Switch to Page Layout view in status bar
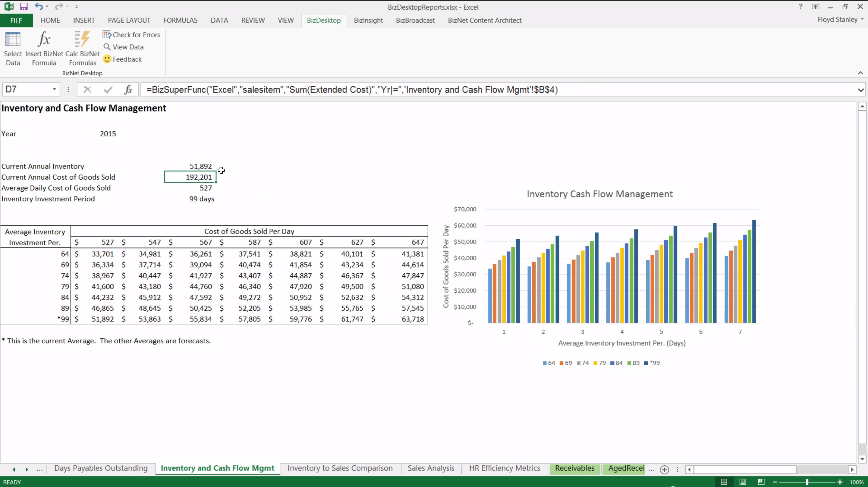868x487 pixels. 742,482
